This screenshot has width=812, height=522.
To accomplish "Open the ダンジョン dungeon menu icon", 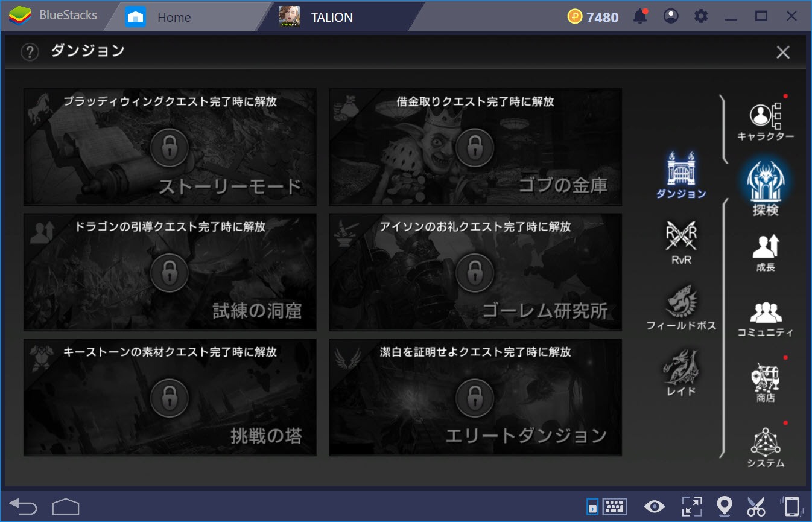I will [x=681, y=175].
